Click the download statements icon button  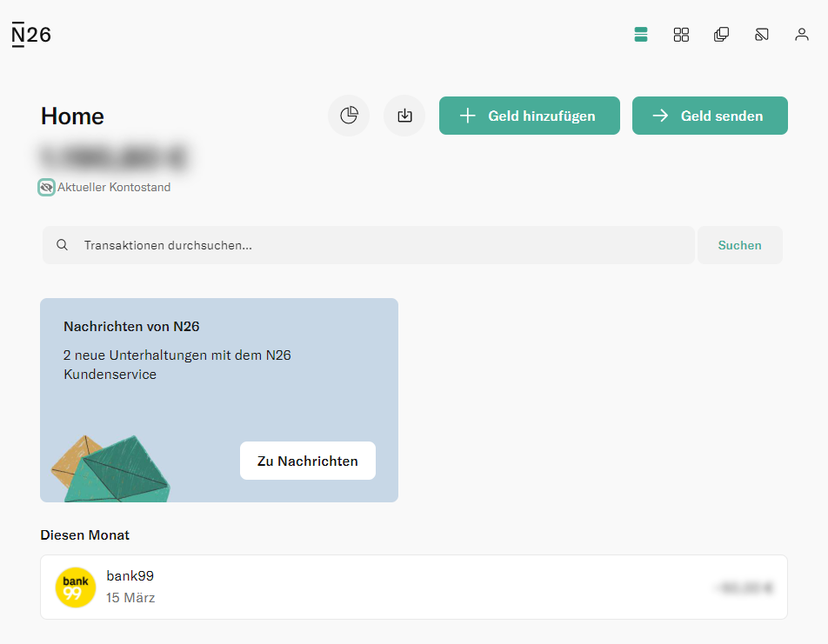click(x=404, y=116)
